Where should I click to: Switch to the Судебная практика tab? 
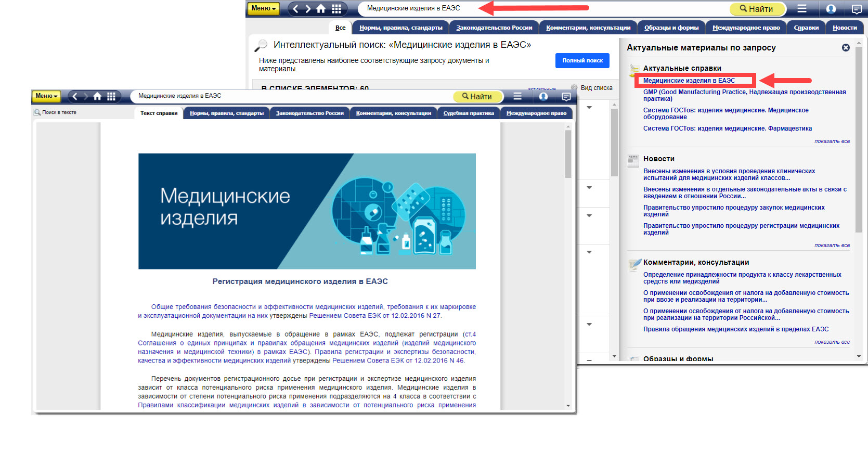468,113
